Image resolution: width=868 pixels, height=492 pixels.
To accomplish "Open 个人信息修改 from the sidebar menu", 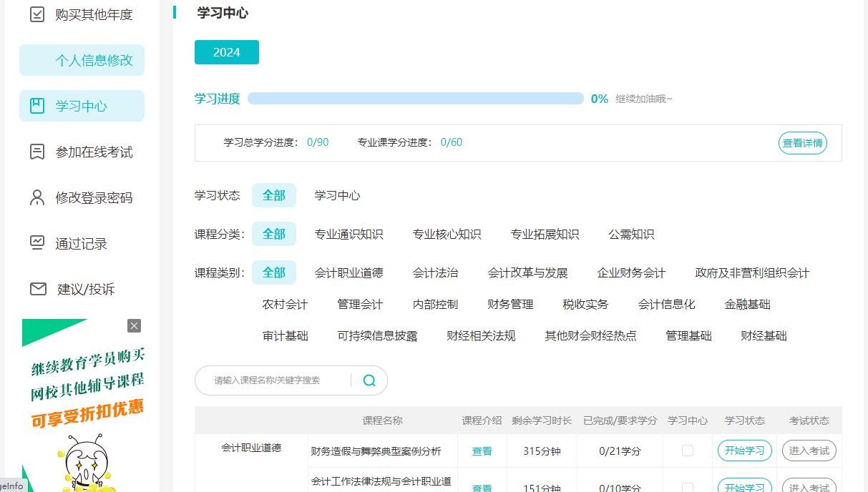I will [x=81, y=60].
